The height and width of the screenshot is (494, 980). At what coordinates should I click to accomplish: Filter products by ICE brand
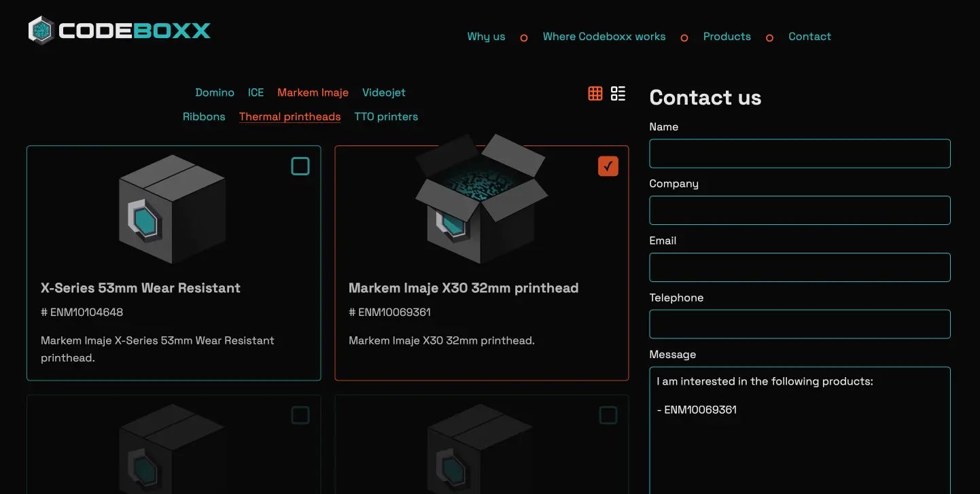(x=256, y=92)
